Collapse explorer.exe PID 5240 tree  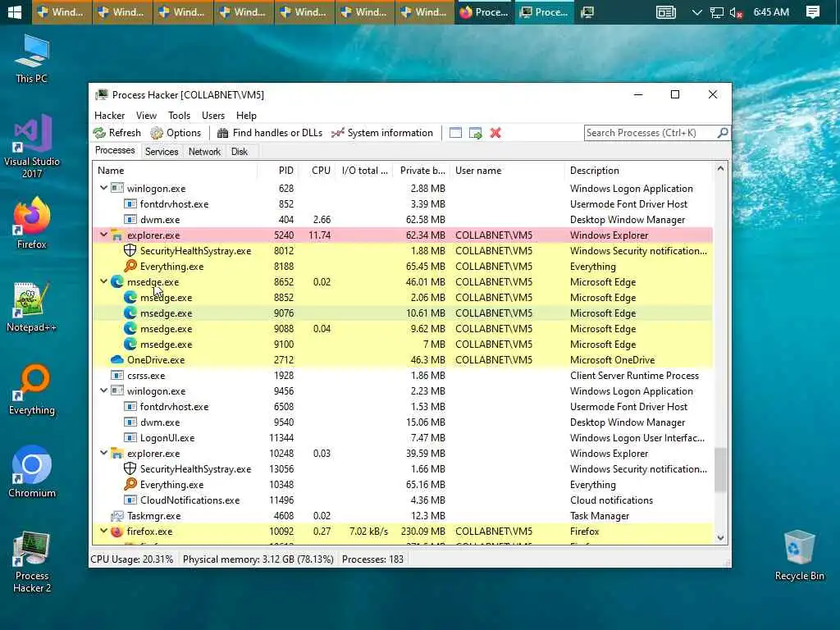click(x=103, y=235)
